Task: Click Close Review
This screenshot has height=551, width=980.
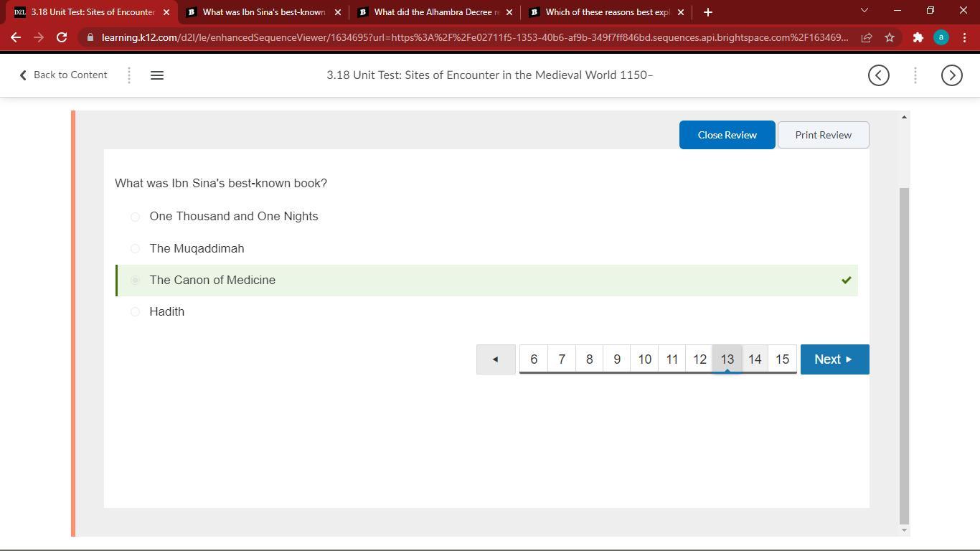Action: [727, 135]
